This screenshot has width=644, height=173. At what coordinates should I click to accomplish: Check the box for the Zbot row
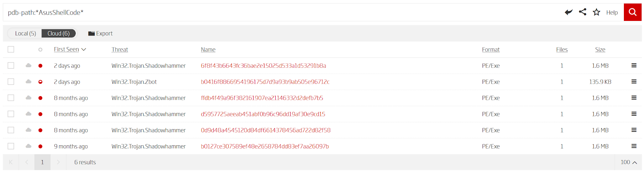(x=11, y=82)
